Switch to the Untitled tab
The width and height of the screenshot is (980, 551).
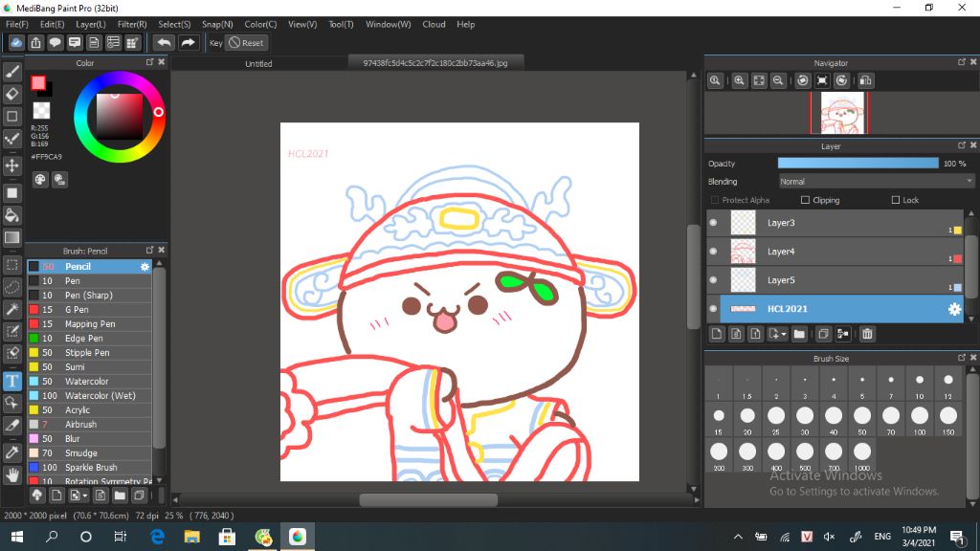(x=258, y=64)
